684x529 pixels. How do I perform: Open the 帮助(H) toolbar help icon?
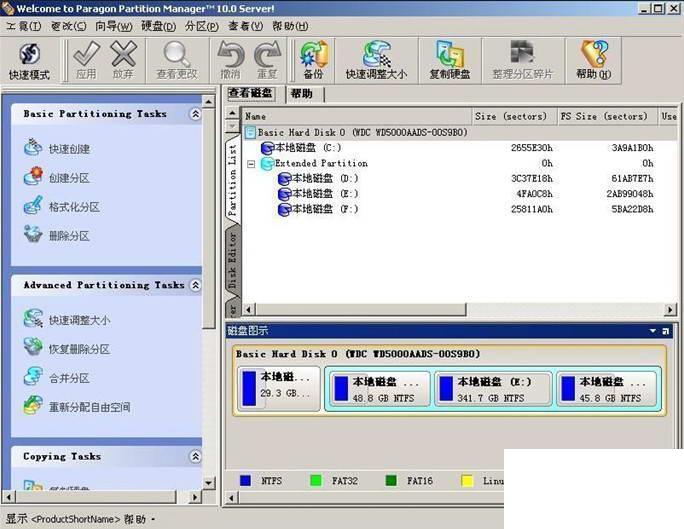tap(594, 61)
